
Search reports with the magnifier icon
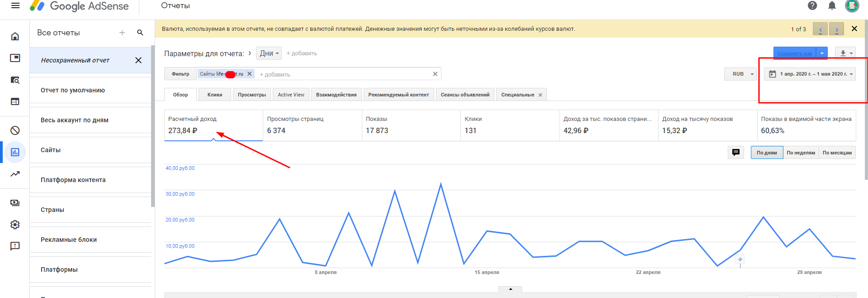pyautogui.click(x=140, y=33)
